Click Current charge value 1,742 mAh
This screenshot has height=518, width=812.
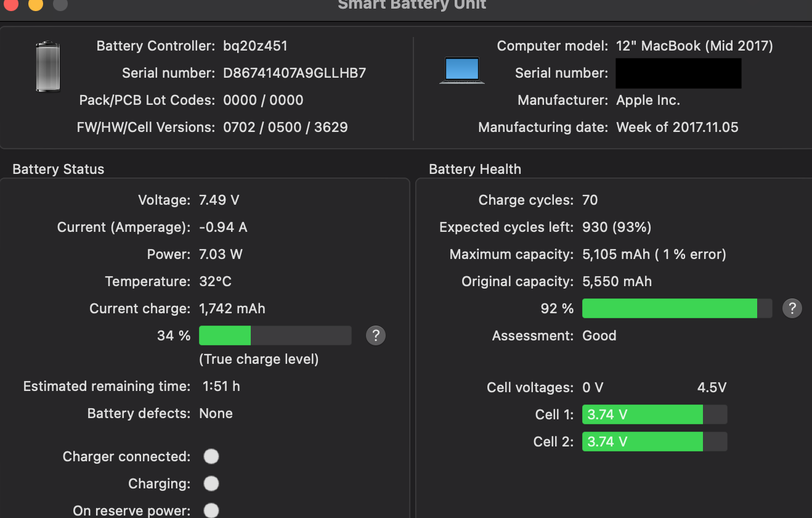click(232, 308)
